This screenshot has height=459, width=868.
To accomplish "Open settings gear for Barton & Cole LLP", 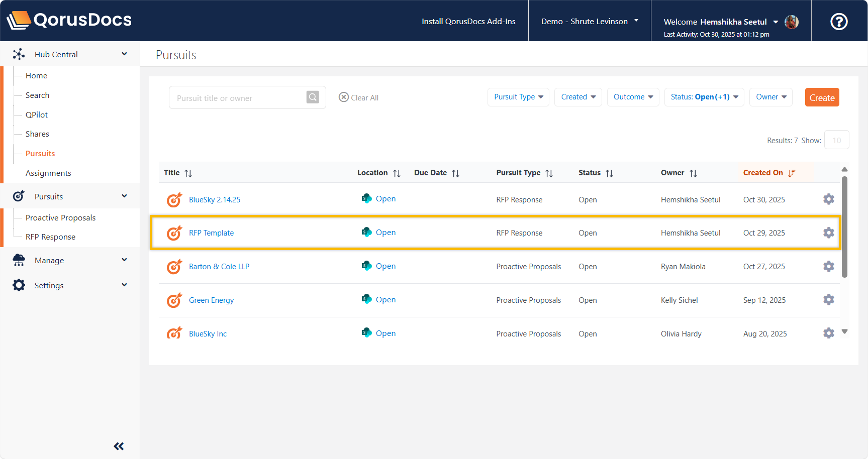I will pos(828,267).
